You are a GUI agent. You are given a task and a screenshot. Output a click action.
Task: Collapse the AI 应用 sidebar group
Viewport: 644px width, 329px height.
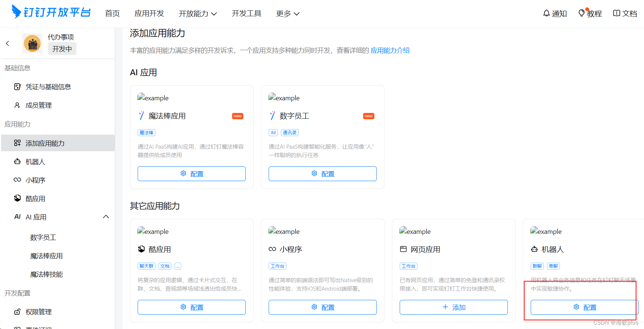(x=106, y=217)
